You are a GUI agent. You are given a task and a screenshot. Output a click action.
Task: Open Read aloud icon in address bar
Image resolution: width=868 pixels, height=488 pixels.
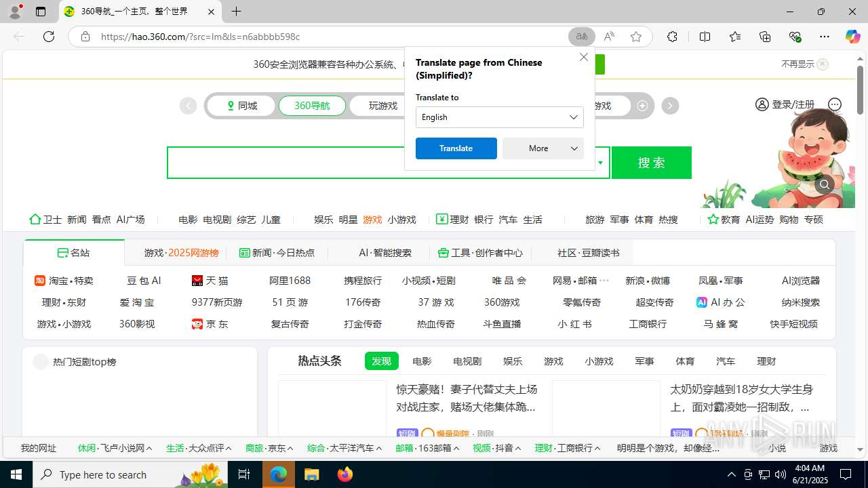pos(609,37)
